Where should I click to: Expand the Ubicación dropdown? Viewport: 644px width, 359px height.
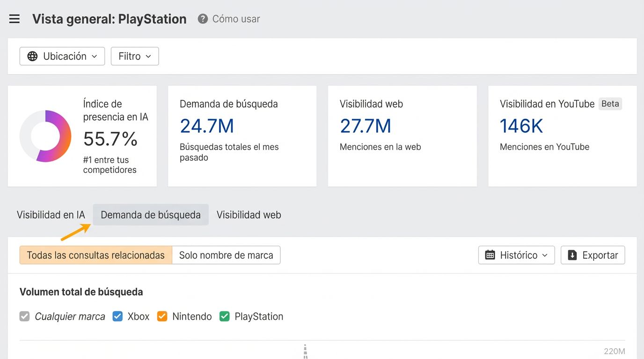click(62, 56)
